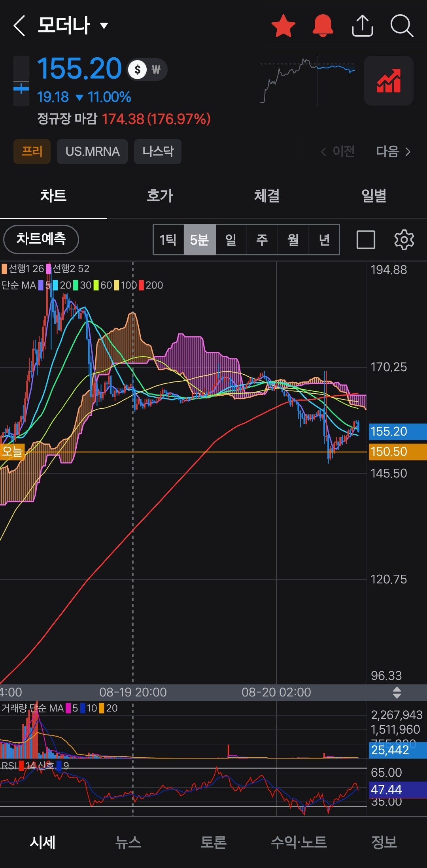Tap the 오늘 marker on the chart

12,451
